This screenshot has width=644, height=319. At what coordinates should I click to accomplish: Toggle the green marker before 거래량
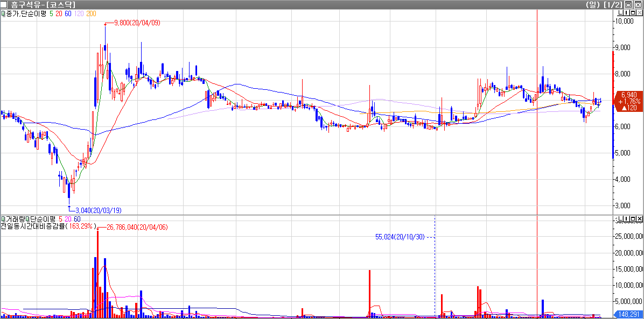click(x=3, y=219)
